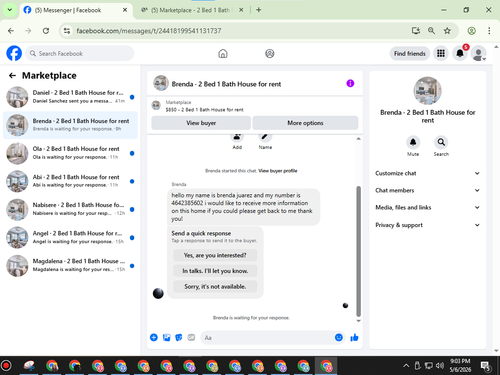Open Daniel's 2 Bed 1 Bath conversation
Image resolution: width=500 pixels, height=375 pixels.
tap(70, 97)
